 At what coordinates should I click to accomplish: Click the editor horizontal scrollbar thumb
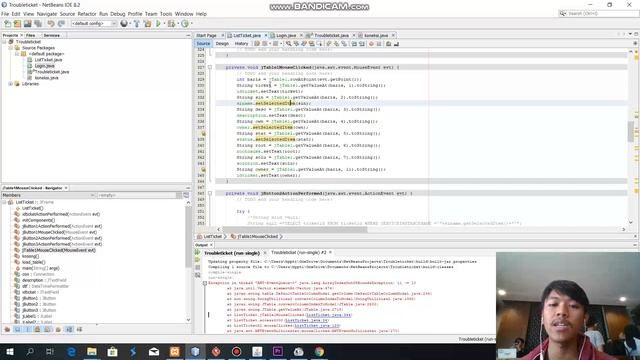(x=295, y=229)
